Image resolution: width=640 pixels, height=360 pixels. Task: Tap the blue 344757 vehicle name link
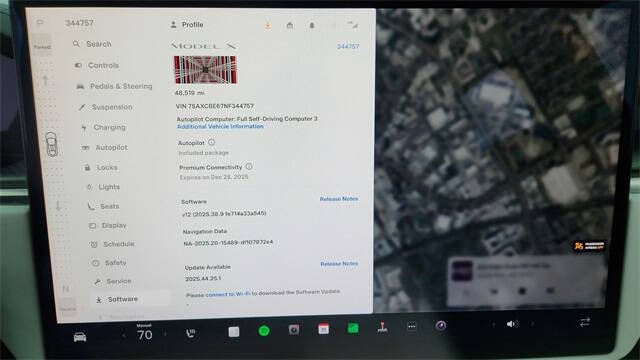click(x=348, y=47)
